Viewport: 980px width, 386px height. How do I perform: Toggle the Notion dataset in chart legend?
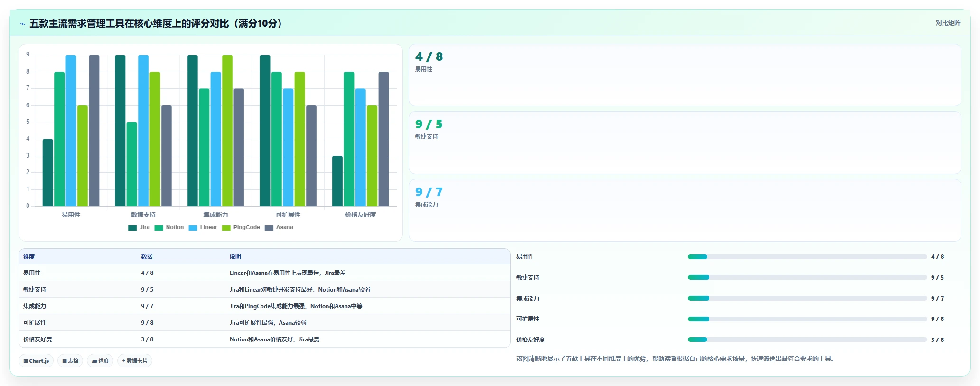click(x=169, y=227)
